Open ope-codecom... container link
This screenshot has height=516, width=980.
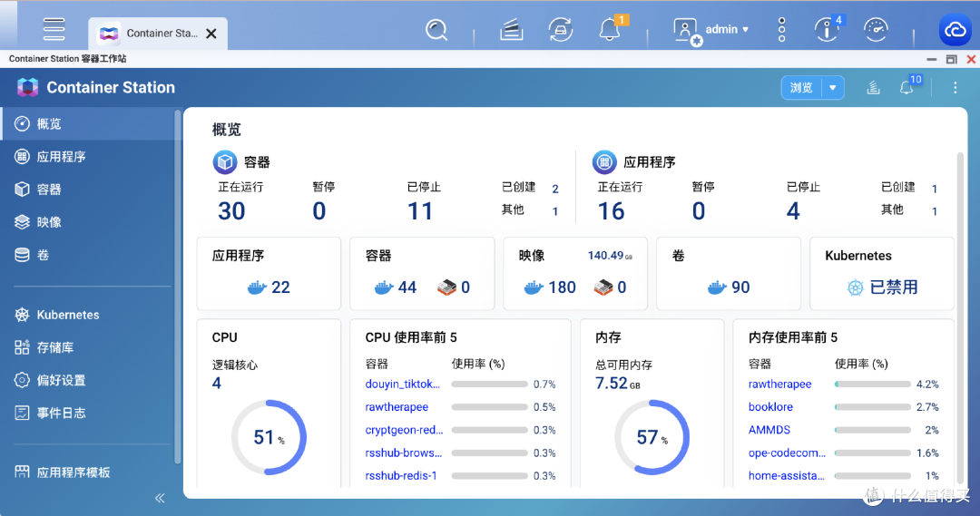[x=787, y=453]
